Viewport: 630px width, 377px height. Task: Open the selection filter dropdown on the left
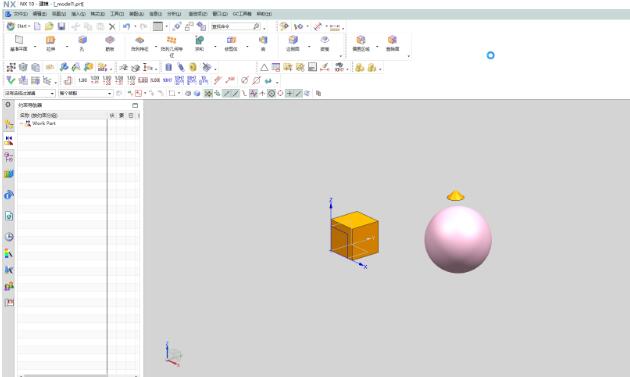(x=29, y=93)
